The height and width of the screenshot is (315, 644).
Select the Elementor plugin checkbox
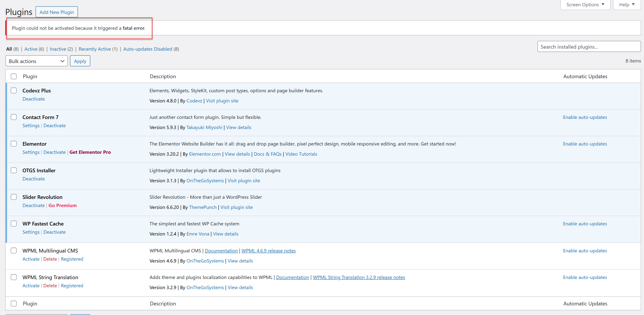point(14,144)
